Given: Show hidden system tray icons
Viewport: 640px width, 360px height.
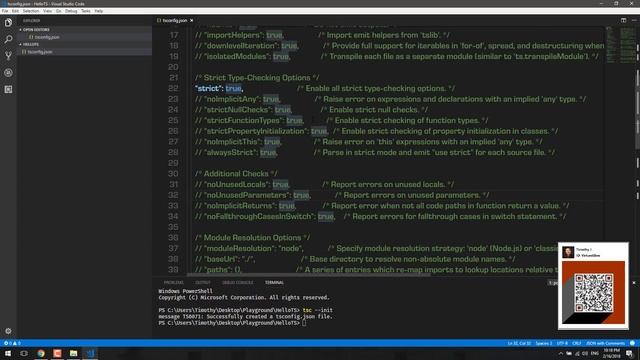Looking at the screenshot, I should click(x=560, y=353).
